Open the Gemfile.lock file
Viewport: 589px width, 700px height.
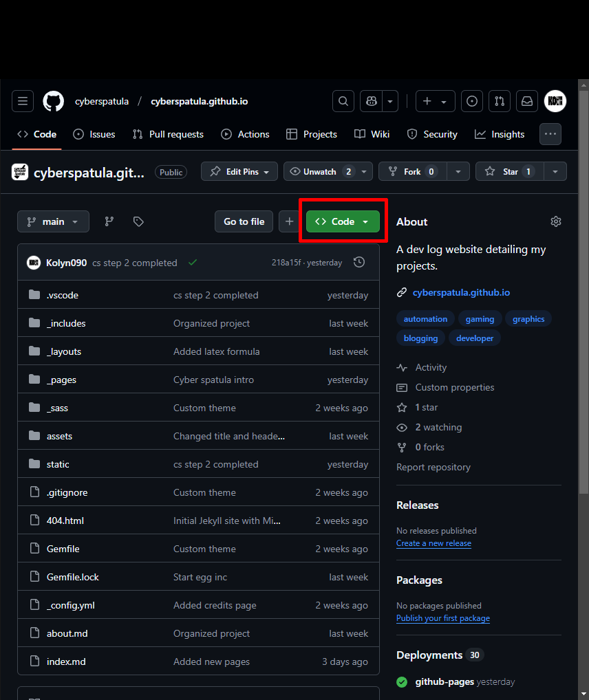coord(73,577)
